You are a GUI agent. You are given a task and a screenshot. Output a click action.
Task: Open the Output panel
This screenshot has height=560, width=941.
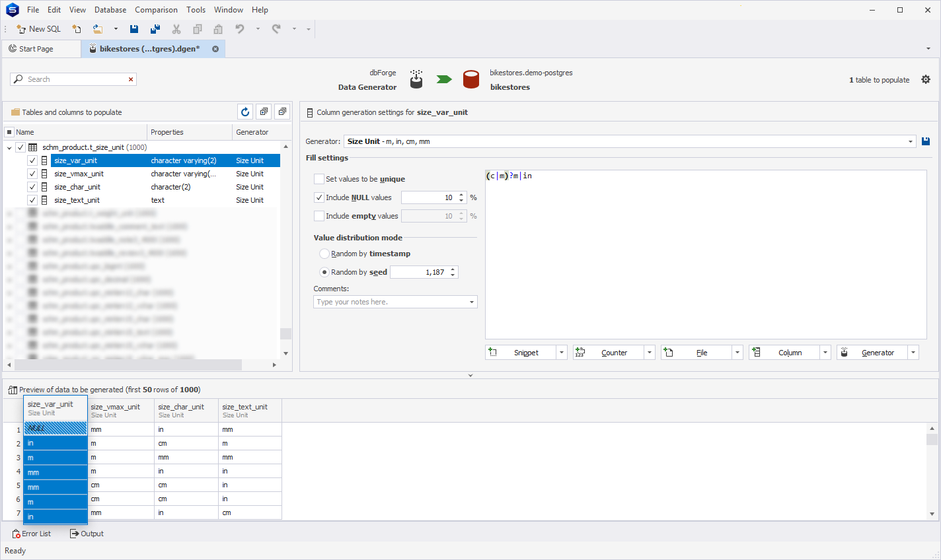pos(87,534)
